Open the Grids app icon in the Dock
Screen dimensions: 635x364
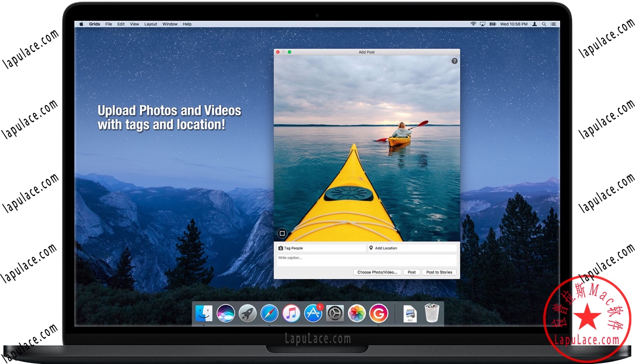tap(379, 313)
